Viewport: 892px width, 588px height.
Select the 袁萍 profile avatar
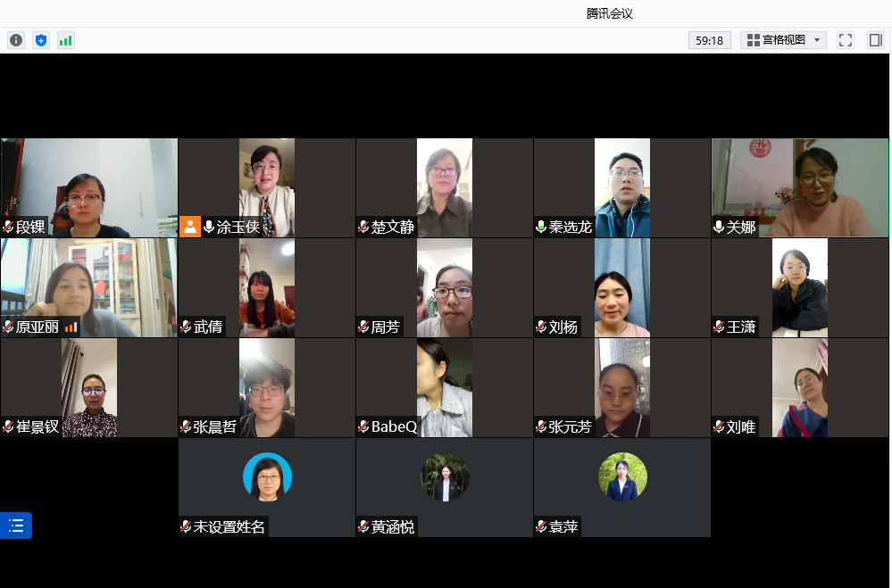tap(622, 477)
